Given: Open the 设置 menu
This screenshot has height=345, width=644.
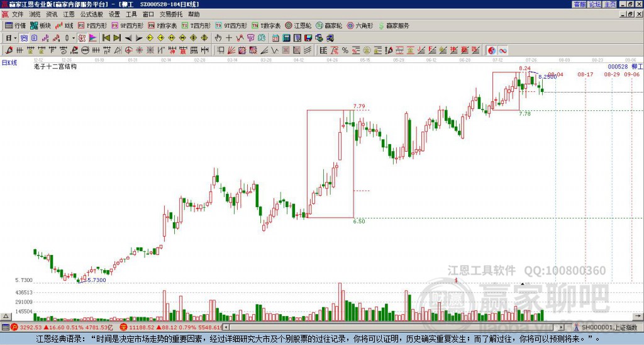Looking at the screenshot, I should 114,14.
